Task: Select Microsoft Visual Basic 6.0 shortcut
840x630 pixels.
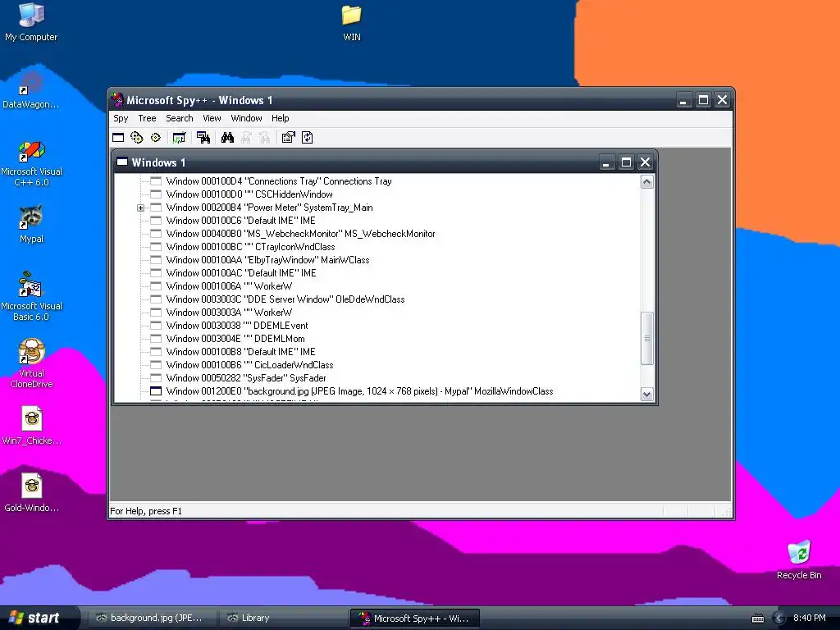Action: click(31, 297)
